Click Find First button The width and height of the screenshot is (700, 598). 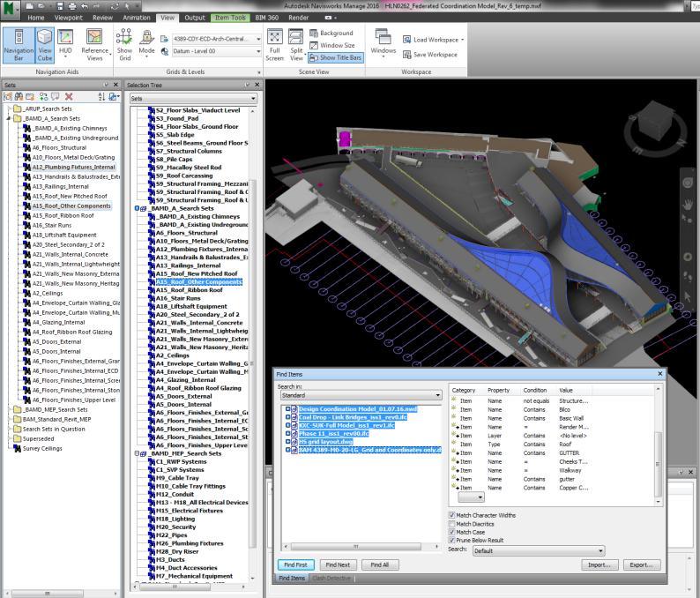point(295,565)
